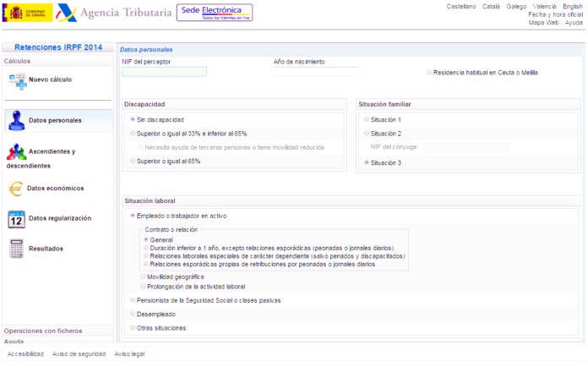Click the Resultados calculator icon
588x367 pixels.
click(17, 249)
